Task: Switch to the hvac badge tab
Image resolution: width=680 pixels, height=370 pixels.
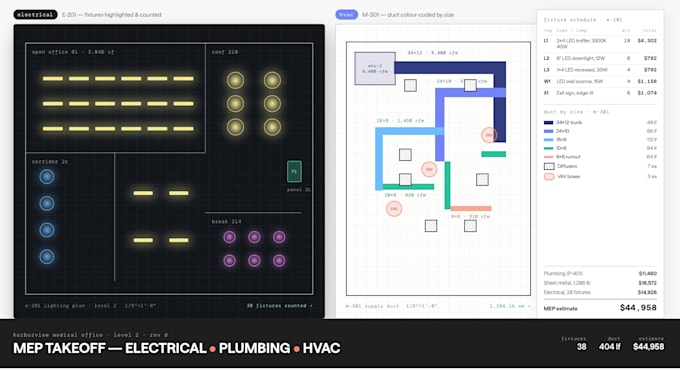Action: (x=346, y=14)
